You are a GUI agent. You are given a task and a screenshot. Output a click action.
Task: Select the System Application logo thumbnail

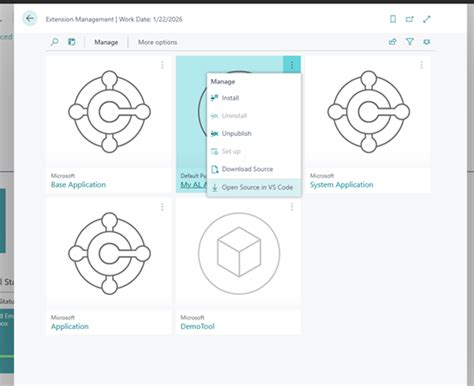[369, 112]
